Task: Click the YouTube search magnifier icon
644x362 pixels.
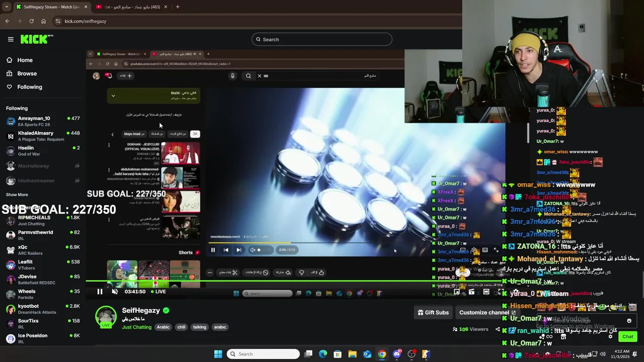Action: point(249,76)
